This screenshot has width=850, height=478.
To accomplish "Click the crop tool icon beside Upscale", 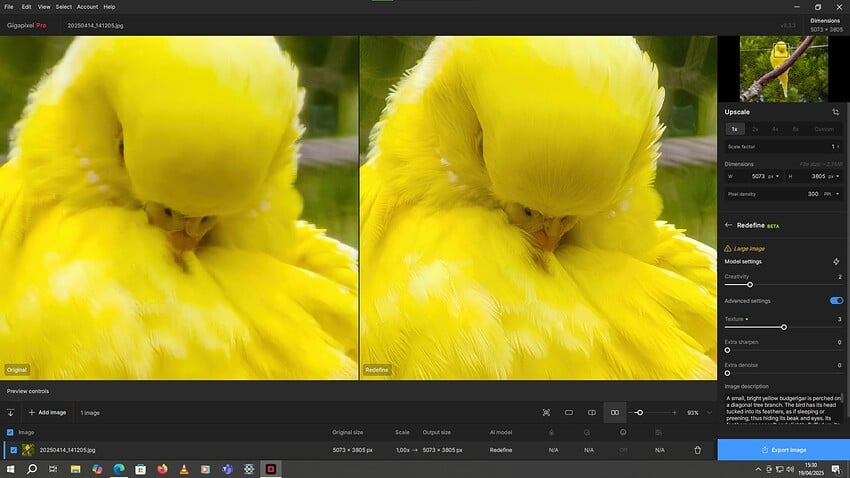I will pyautogui.click(x=835, y=112).
